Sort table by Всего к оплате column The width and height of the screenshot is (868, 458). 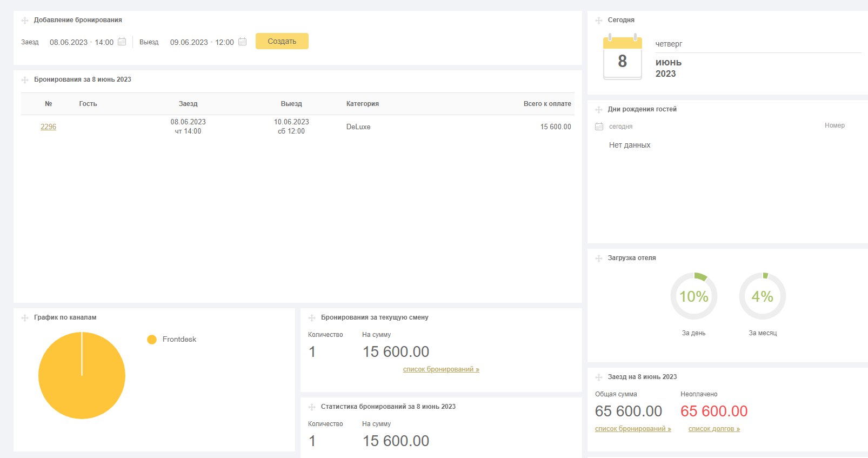(547, 104)
